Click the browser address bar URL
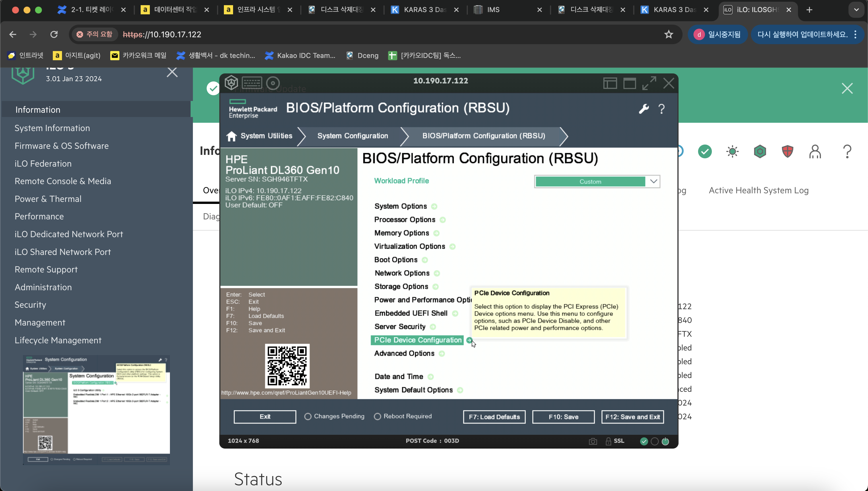The width and height of the screenshot is (868, 491). coord(162,34)
